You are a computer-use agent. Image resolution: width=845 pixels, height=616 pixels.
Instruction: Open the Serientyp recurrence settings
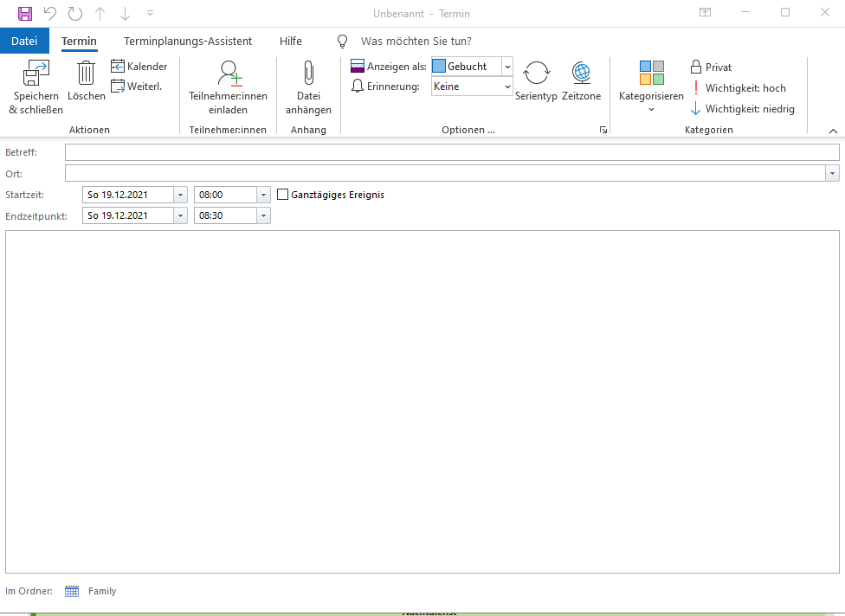(x=536, y=74)
